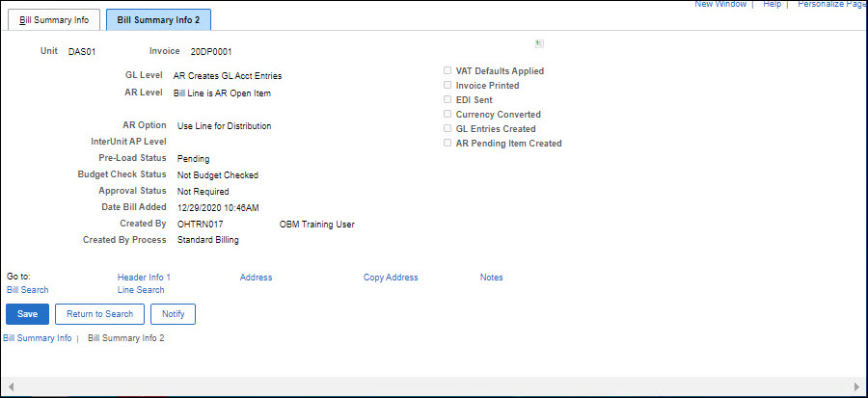This screenshot has width=868, height=398.
Task: Check the Invoice Printed checkbox
Action: point(447,86)
